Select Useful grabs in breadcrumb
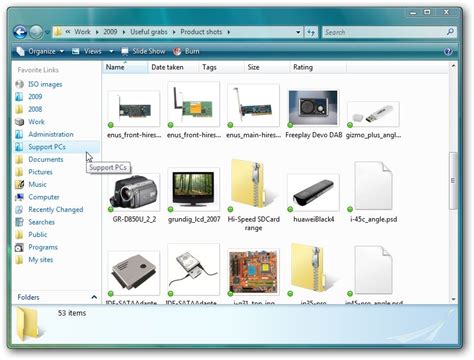The width and height of the screenshot is (474, 360). point(149,32)
